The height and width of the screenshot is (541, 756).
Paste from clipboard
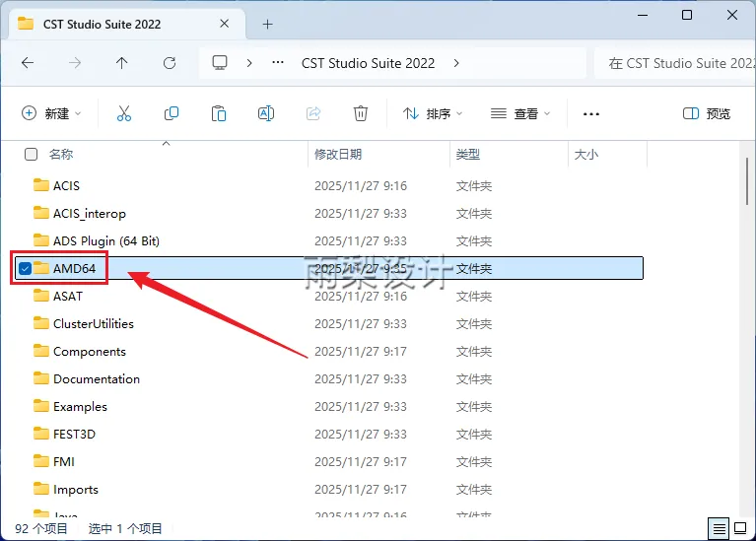pos(219,113)
